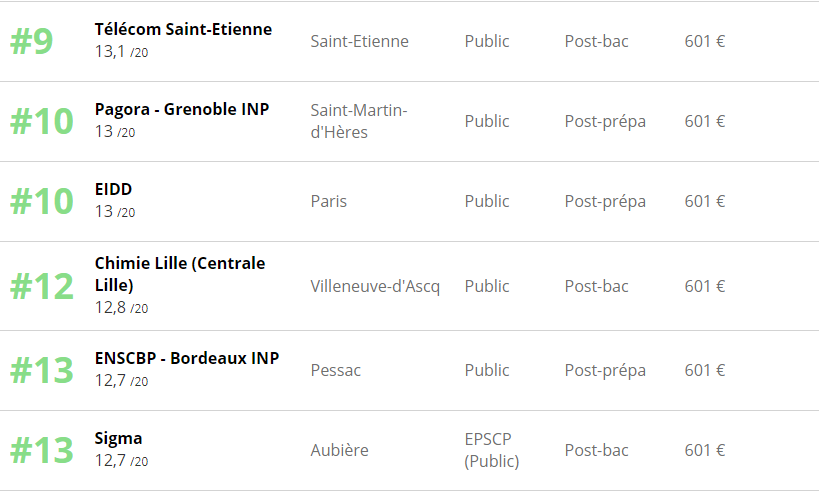Open Pagora - Grenoble INP school page
Image resolution: width=819 pixels, height=492 pixels.
point(182,109)
